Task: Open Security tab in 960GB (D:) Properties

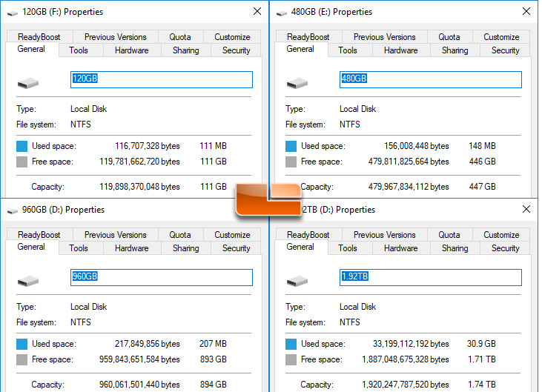Action: point(236,248)
